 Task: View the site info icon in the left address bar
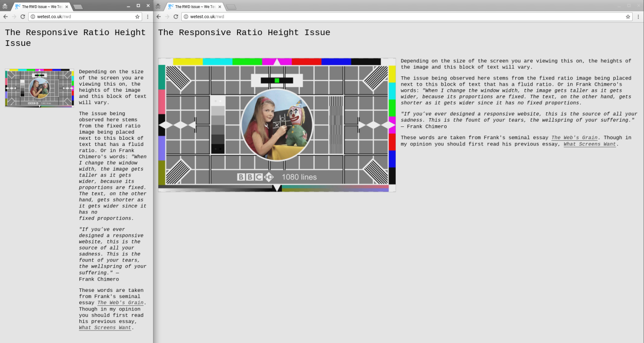tap(33, 17)
